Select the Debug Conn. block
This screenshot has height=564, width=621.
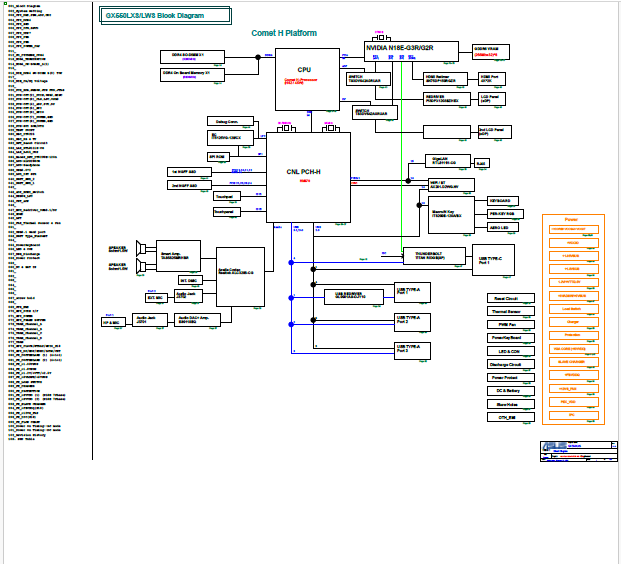pyautogui.click(x=230, y=122)
